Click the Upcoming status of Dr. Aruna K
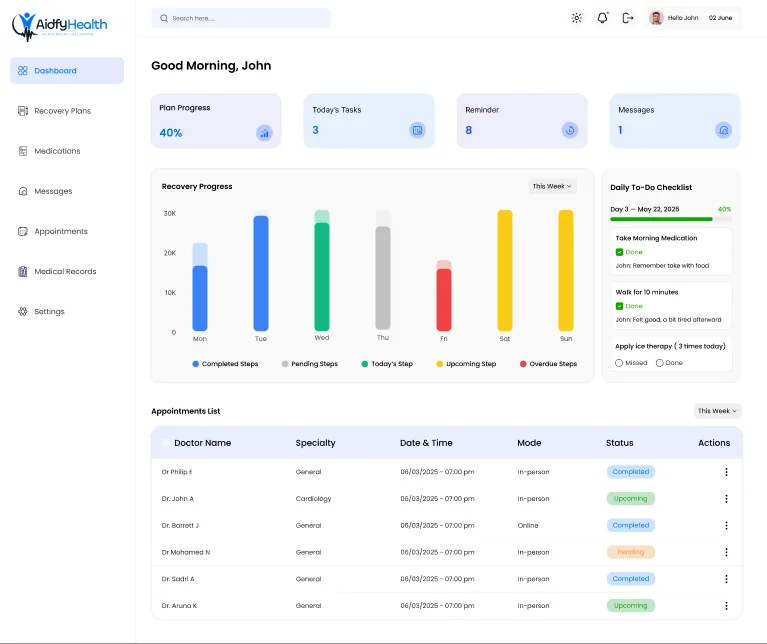 [x=631, y=605]
